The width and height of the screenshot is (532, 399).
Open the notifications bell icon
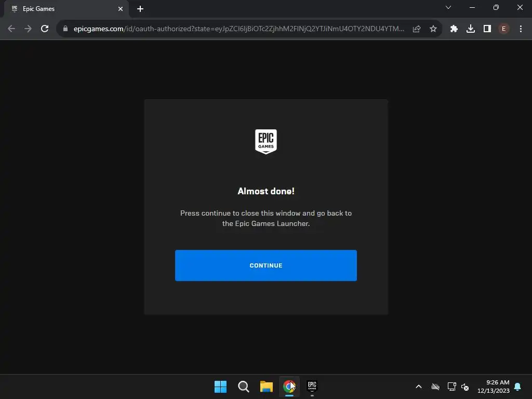point(518,387)
